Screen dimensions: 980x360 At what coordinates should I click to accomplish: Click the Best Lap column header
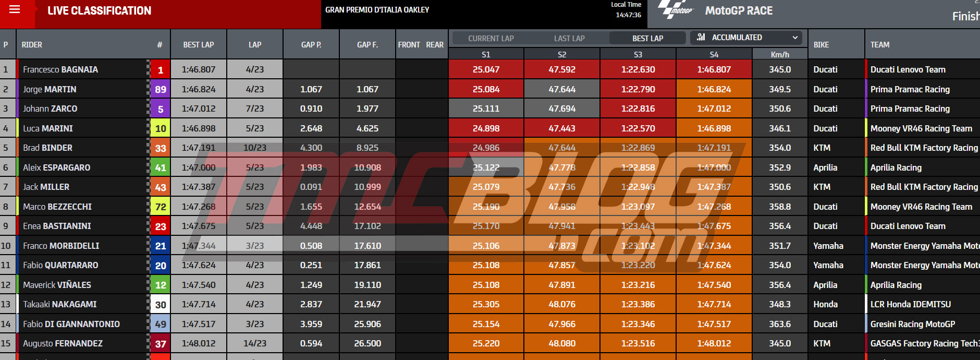pyautogui.click(x=199, y=45)
